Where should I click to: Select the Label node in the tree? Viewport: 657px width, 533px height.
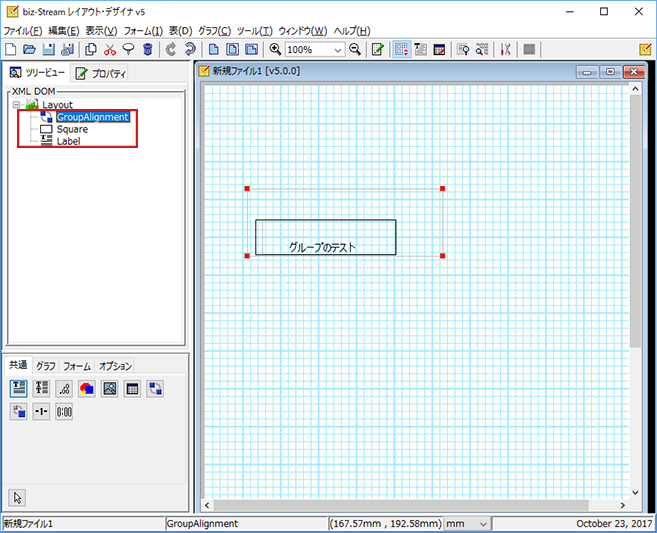click(68, 141)
